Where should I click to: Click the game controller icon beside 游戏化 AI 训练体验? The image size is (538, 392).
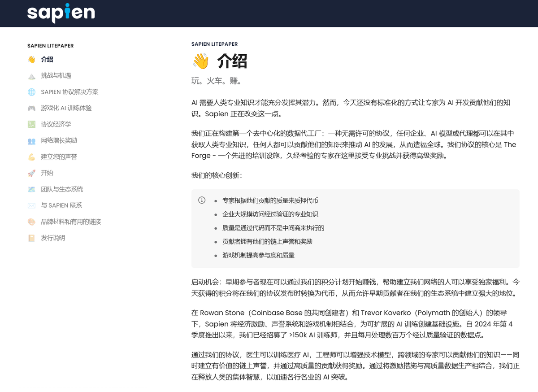pyautogui.click(x=31, y=108)
